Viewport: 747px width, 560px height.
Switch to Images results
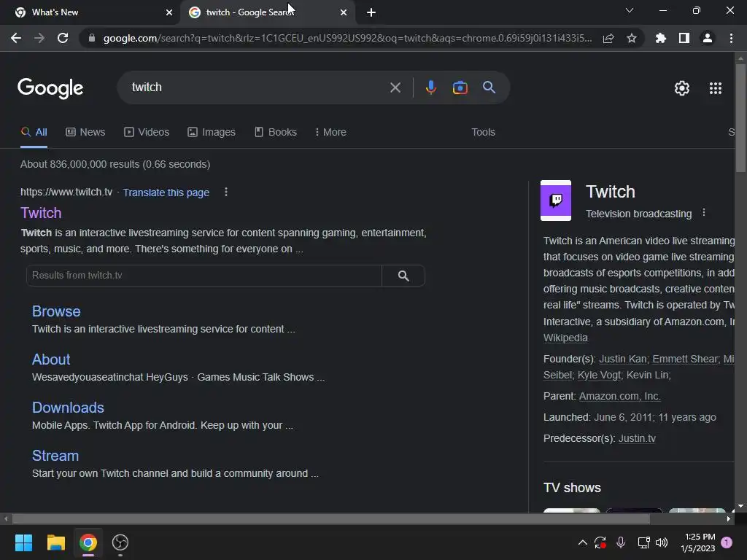212,132
